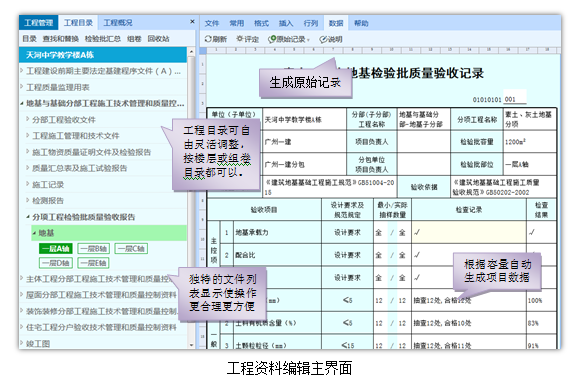This screenshot has height=386, width=583.
Task: Select the 一层C轴 file item
Action: (x=131, y=249)
